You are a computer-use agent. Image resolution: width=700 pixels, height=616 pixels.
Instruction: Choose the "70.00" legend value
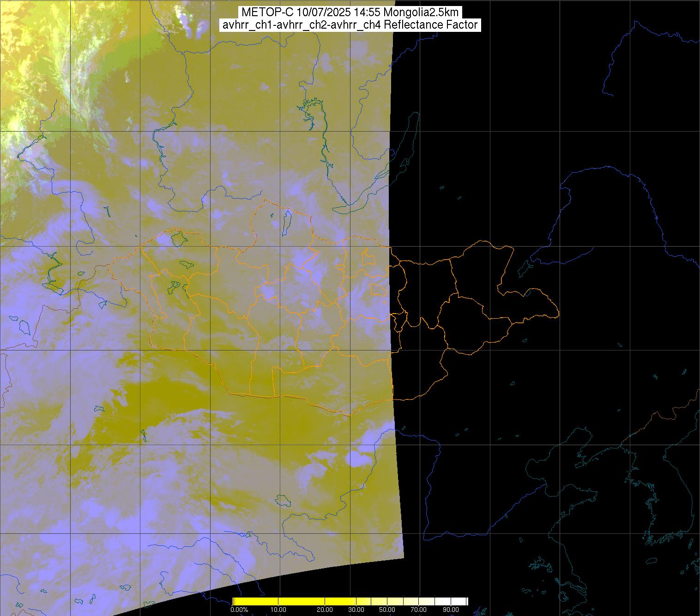[419, 610]
